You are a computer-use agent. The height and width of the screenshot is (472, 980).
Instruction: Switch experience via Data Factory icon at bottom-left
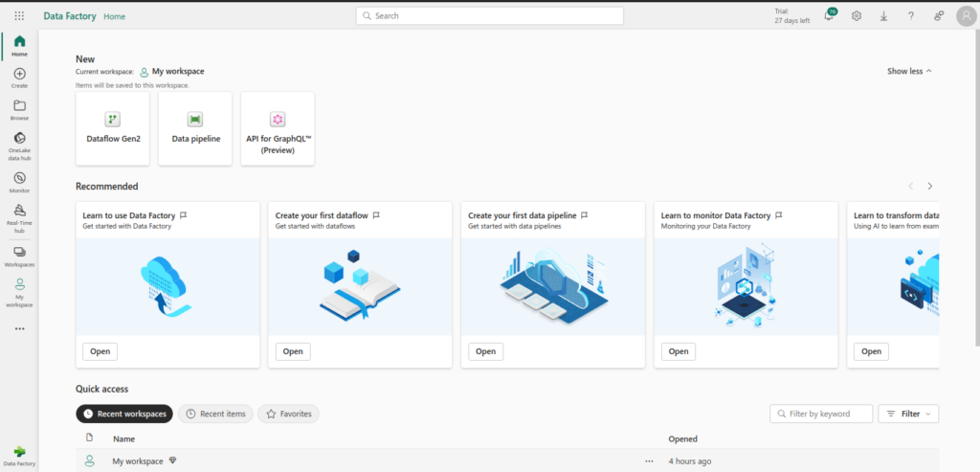click(19, 454)
